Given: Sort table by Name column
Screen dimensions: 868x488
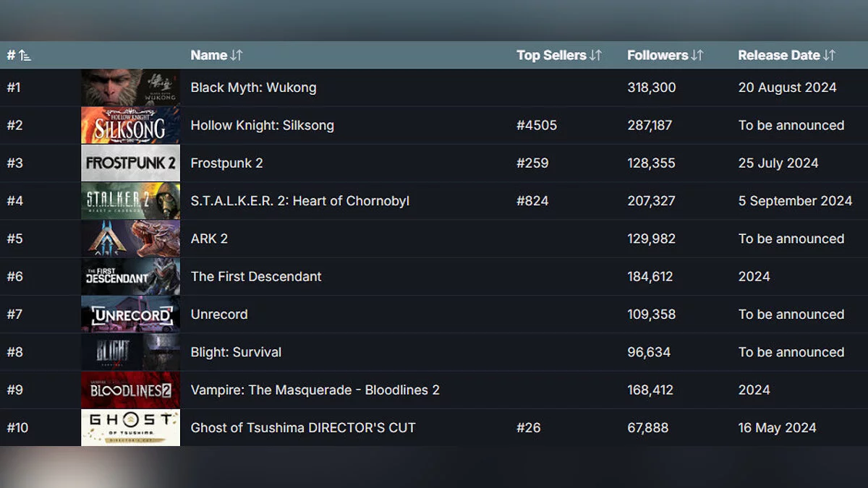Looking at the screenshot, I should [216, 55].
